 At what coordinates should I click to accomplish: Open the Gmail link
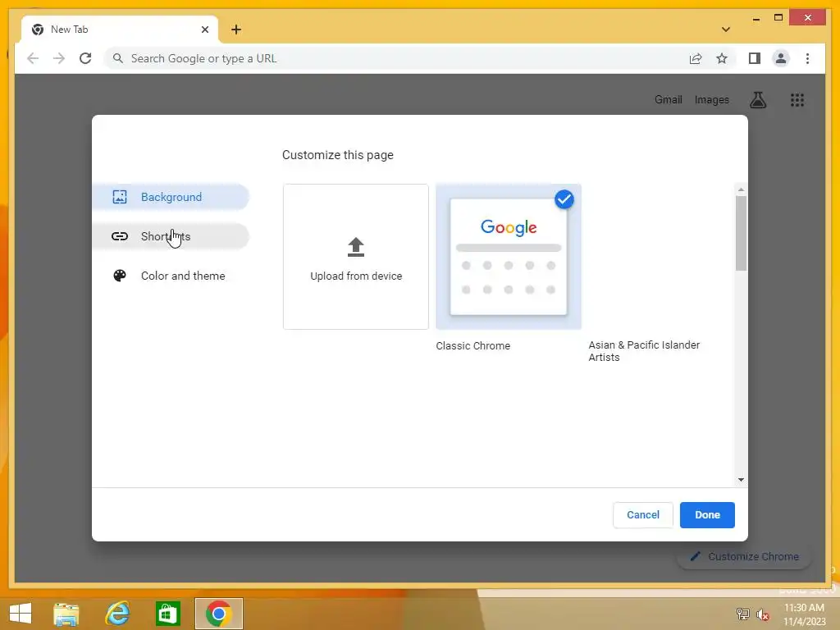point(668,99)
